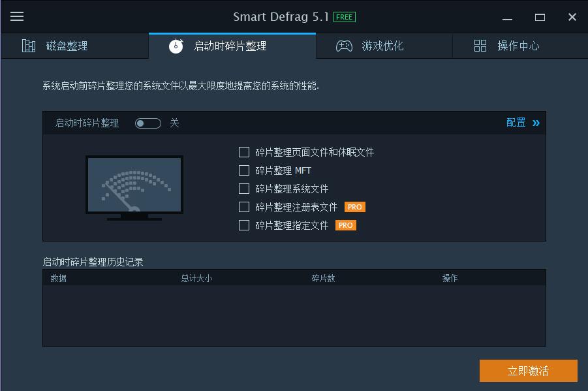
Task: Click the game optimize gamepad icon
Action: click(x=344, y=46)
